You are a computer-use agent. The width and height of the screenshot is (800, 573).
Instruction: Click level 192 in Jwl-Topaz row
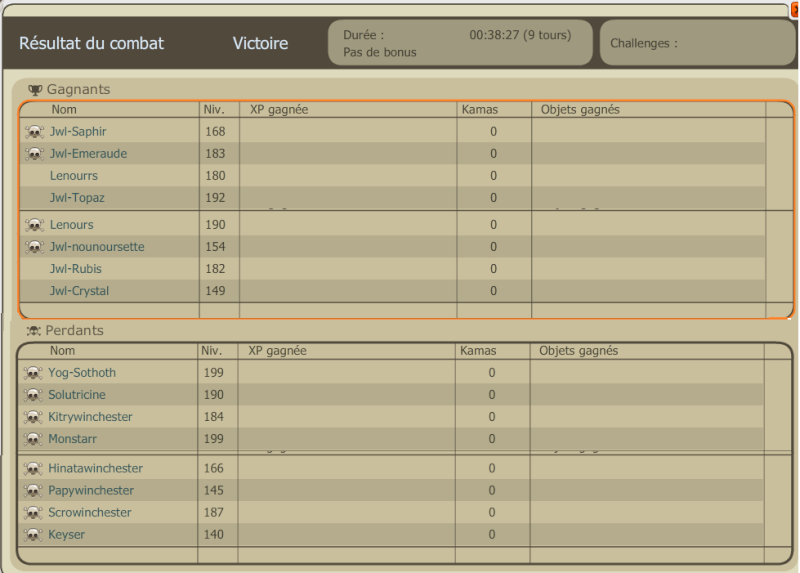pos(215,197)
